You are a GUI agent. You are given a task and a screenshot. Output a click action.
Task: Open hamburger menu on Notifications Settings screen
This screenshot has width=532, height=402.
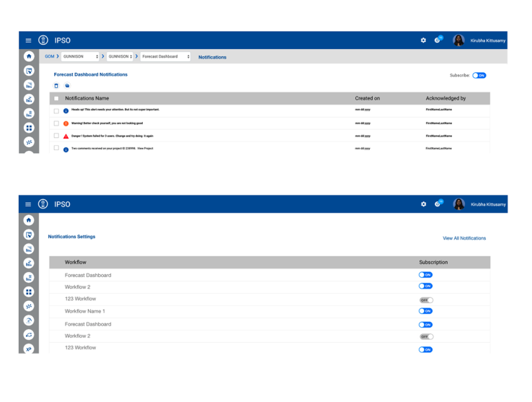pyautogui.click(x=28, y=204)
